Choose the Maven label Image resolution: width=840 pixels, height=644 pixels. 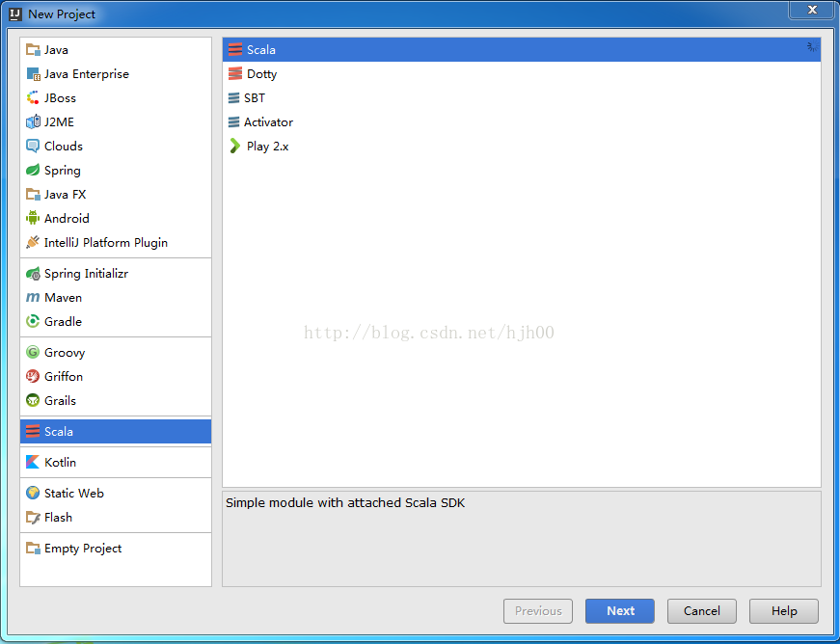(64, 298)
